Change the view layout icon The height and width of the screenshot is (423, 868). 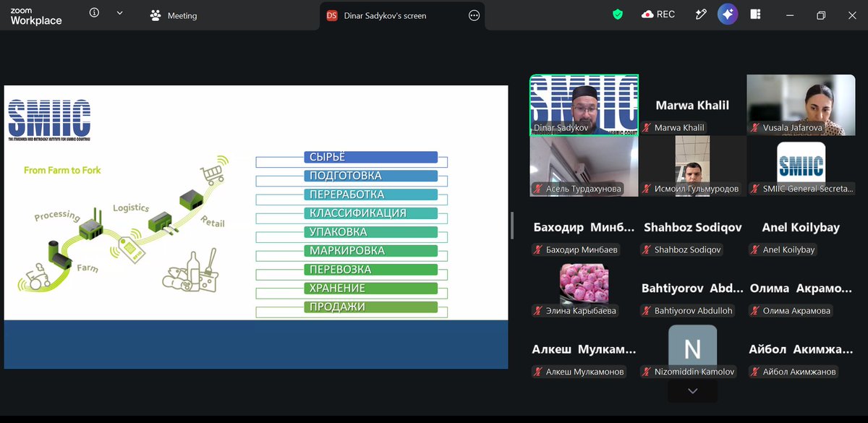pos(755,14)
